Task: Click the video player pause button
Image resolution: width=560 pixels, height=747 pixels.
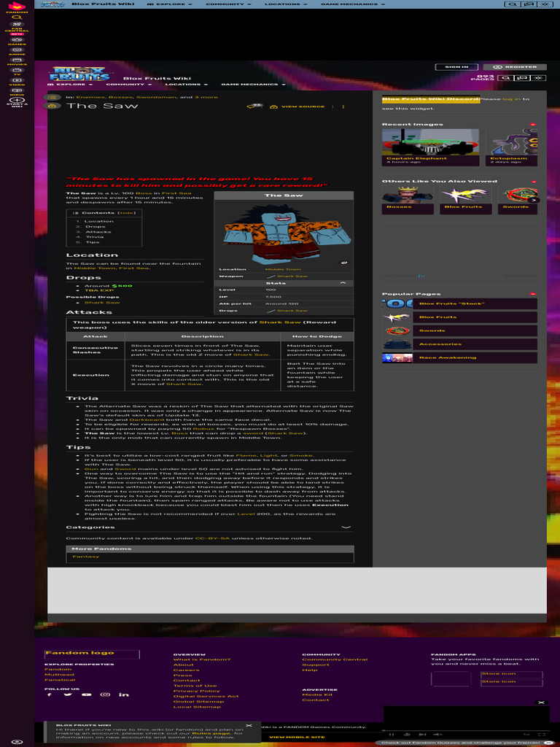Action: click(x=392, y=734)
